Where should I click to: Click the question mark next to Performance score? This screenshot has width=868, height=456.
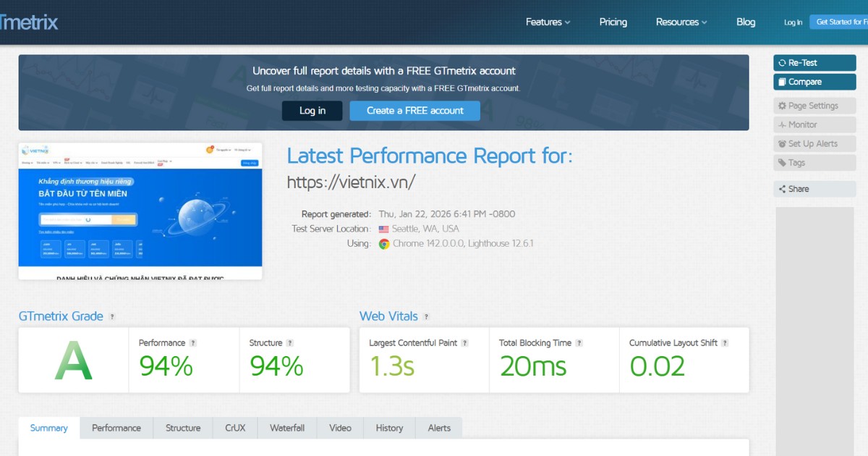[x=193, y=343]
